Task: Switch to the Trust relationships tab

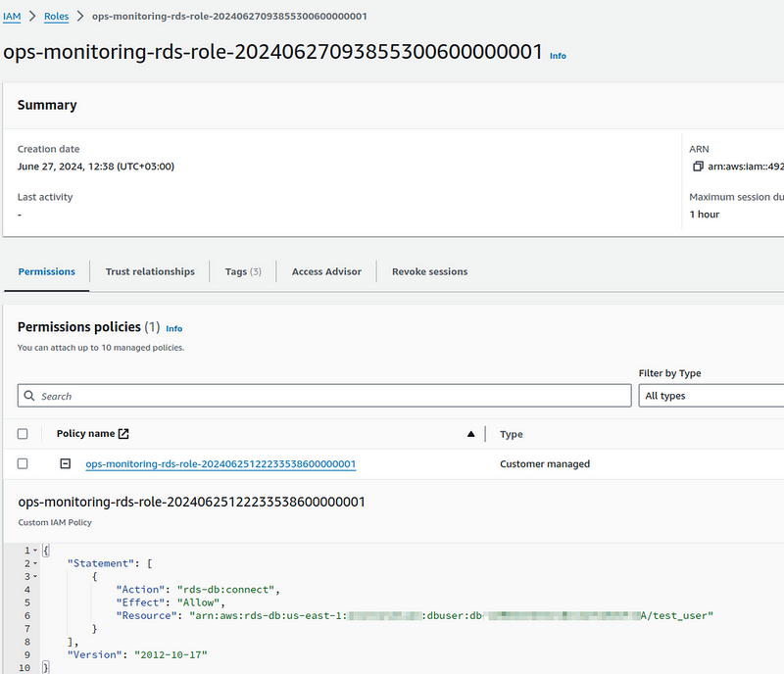Action: (x=150, y=271)
